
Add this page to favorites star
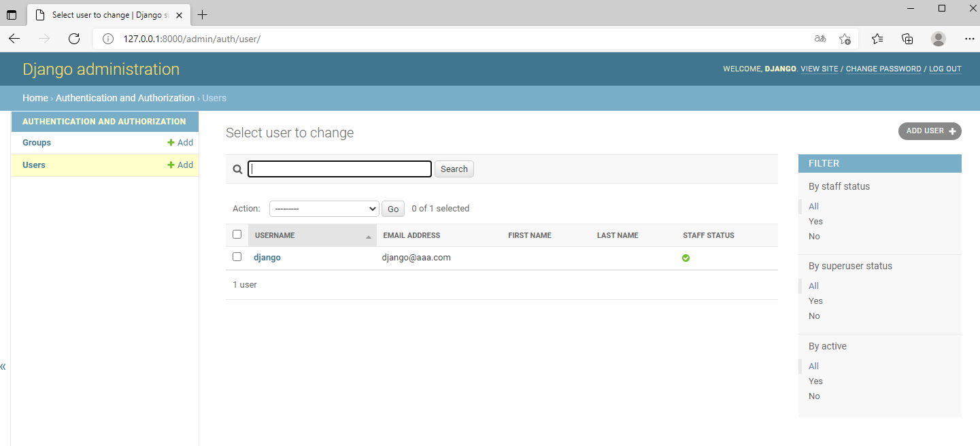[845, 39]
